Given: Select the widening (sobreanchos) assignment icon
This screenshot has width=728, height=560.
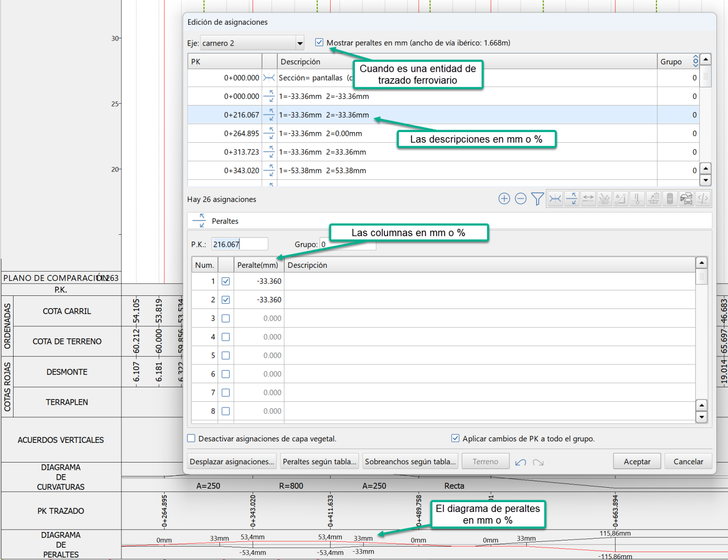Looking at the screenshot, I should pyautogui.click(x=588, y=199).
